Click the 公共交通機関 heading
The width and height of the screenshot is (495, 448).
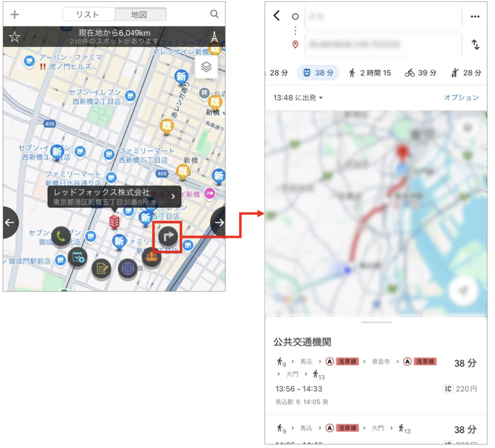pyautogui.click(x=302, y=342)
